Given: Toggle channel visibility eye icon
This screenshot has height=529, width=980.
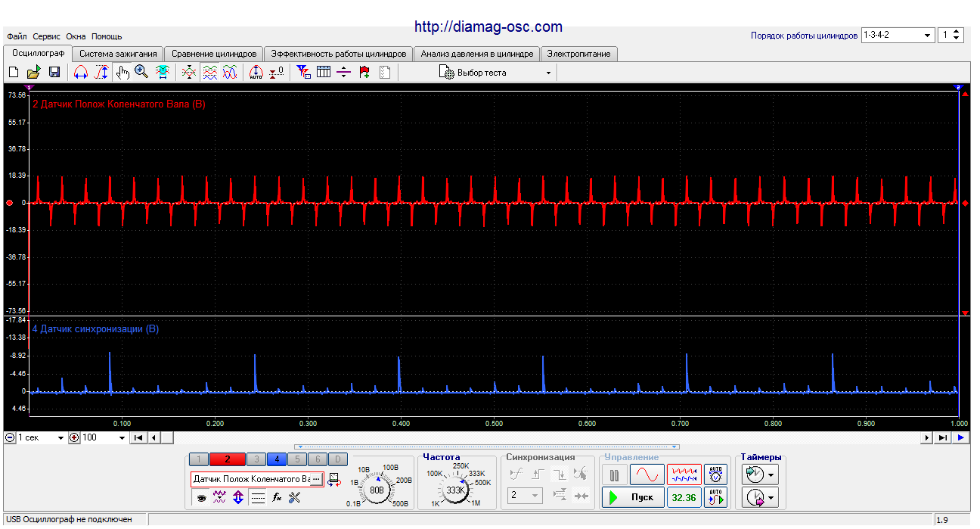Looking at the screenshot, I should (201, 497).
